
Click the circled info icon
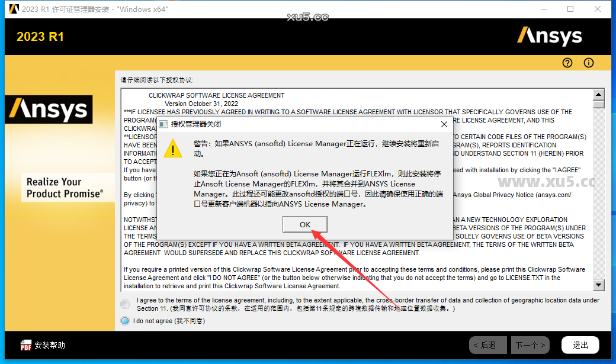point(588,63)
